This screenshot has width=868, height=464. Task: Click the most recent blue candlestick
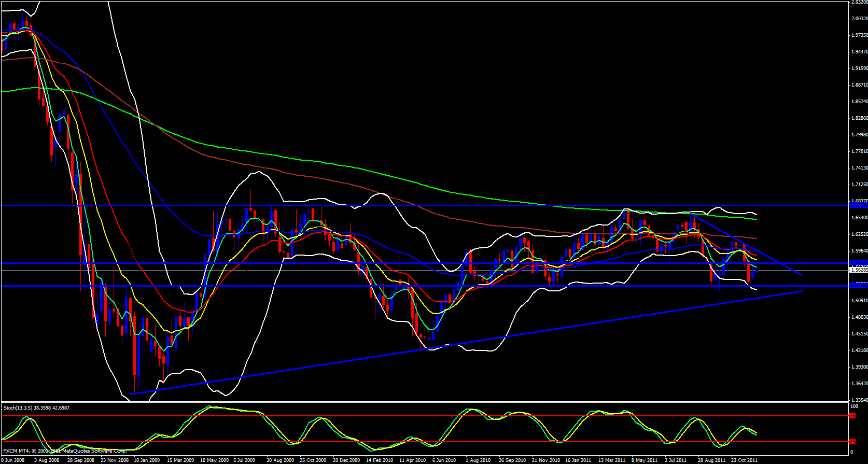pyautogui.click(x=753, y=272)
